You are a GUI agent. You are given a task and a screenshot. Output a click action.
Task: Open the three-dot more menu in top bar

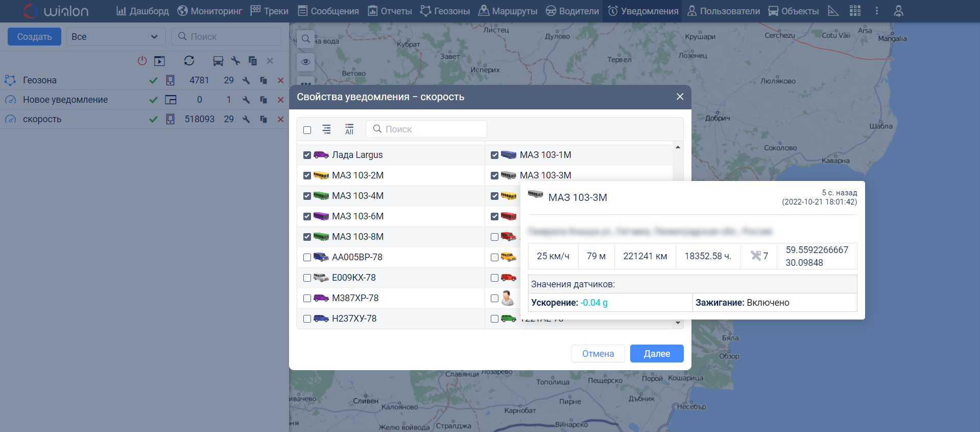click(x=877, y=11)
